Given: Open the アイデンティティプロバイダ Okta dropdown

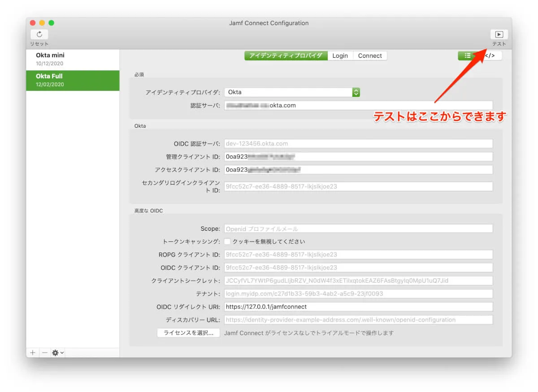Looking at the screenshot, I should (x=292, y=92).
